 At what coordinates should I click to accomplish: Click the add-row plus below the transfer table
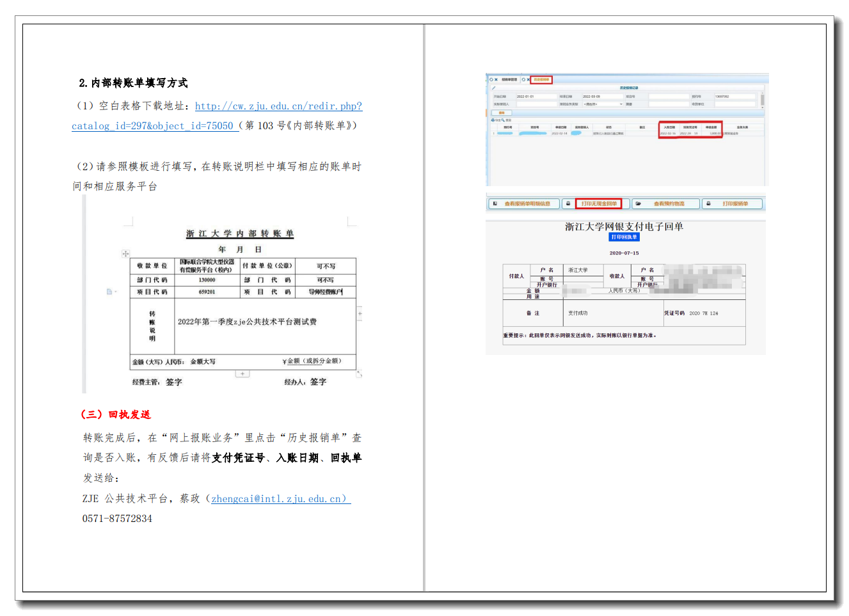pyautogui.click(x=242, y=374)
